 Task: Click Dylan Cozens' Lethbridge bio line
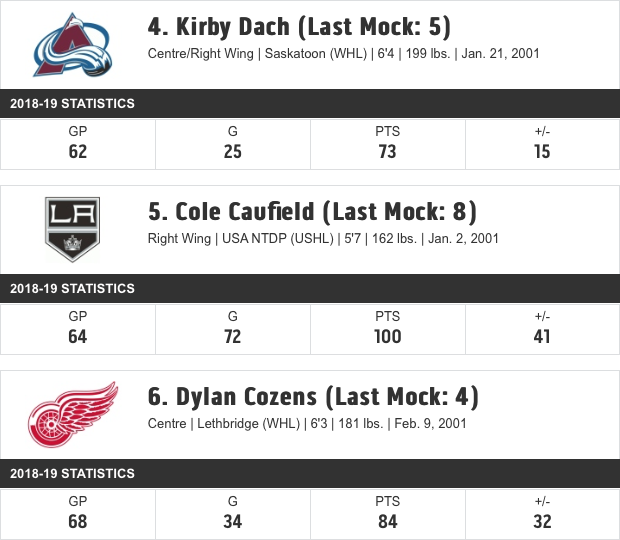307,424
